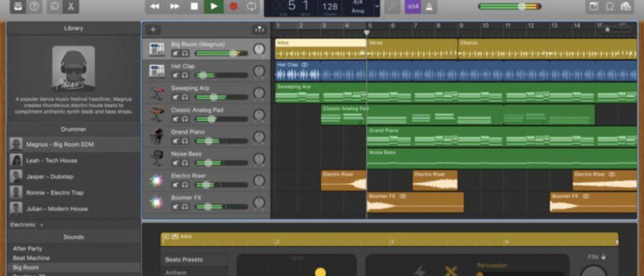Click the Catch playhead filter button
The image size is (644, 276).
coord(260,30)
